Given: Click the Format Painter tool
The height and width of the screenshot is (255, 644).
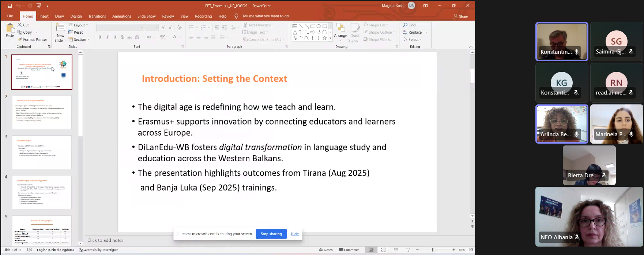Looking at the screenshot, I should coord(32,40).
